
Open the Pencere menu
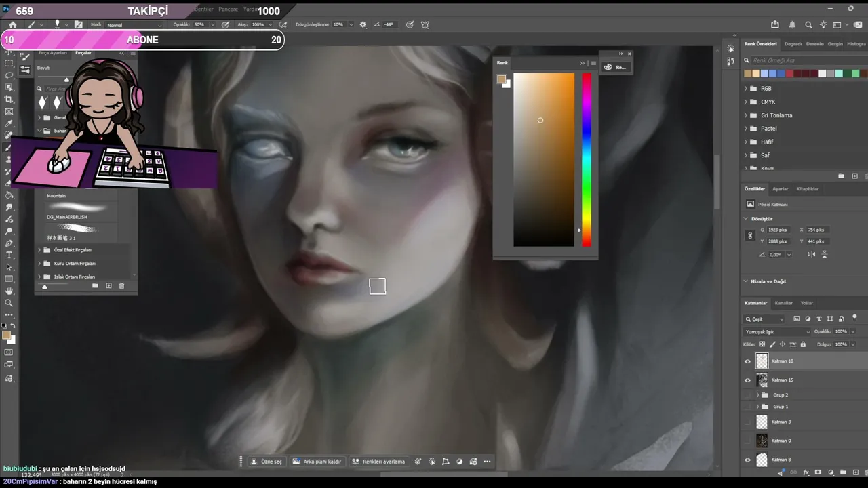click(x=228, y=9)
